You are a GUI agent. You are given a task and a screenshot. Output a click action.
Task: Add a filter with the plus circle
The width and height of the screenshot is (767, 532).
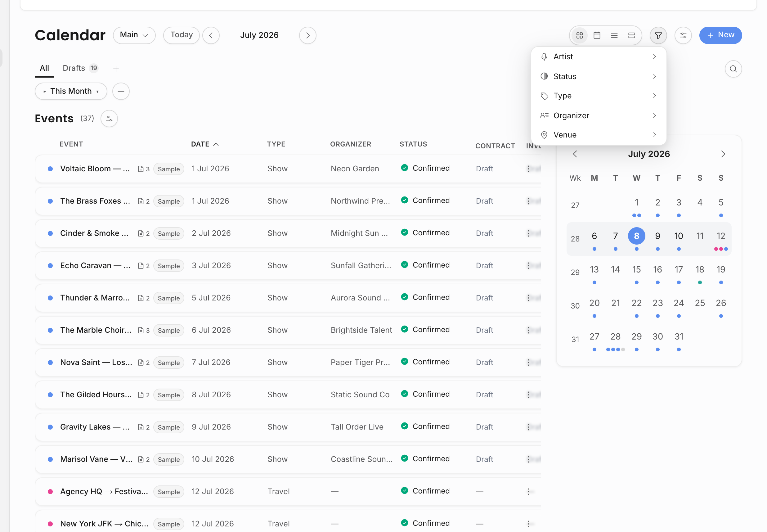(x=121, y=91)
